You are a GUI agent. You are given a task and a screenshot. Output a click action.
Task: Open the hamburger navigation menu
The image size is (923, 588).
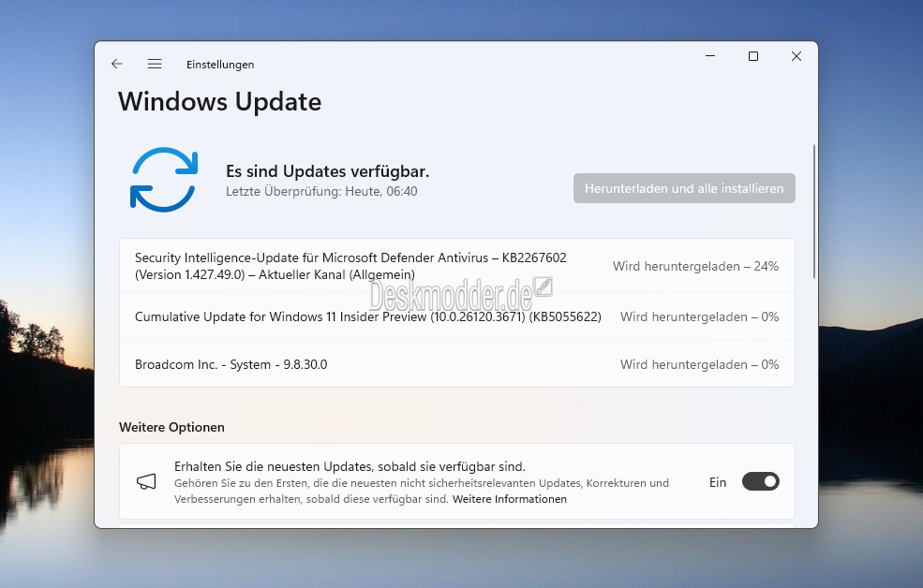click(155, 64)
